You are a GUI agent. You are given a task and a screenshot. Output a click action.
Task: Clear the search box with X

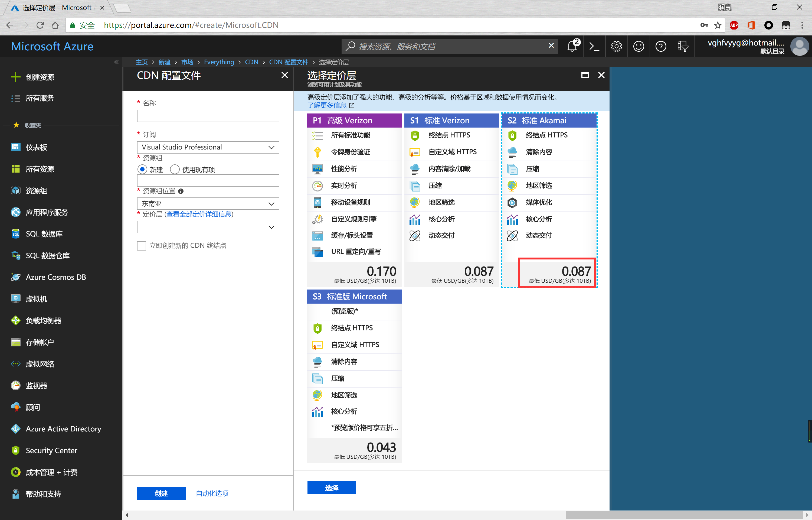coord(551,45)
